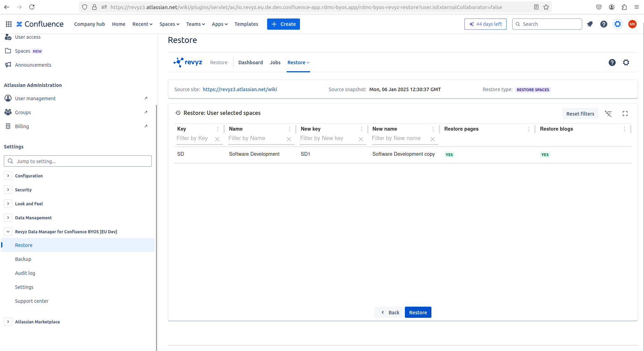This screenshot has width=644, height=351.
Task: Open the Apps dropdown
Action: [x=220, y=24]
